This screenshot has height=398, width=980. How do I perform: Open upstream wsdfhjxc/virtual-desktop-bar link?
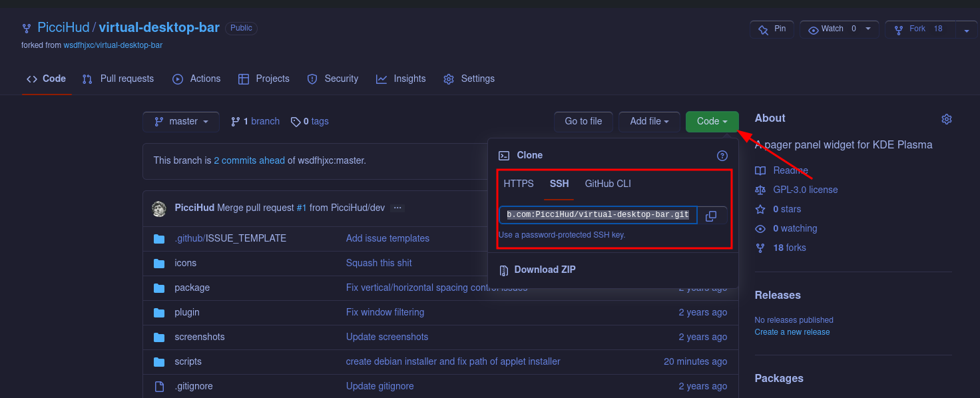tap(113, 45)
